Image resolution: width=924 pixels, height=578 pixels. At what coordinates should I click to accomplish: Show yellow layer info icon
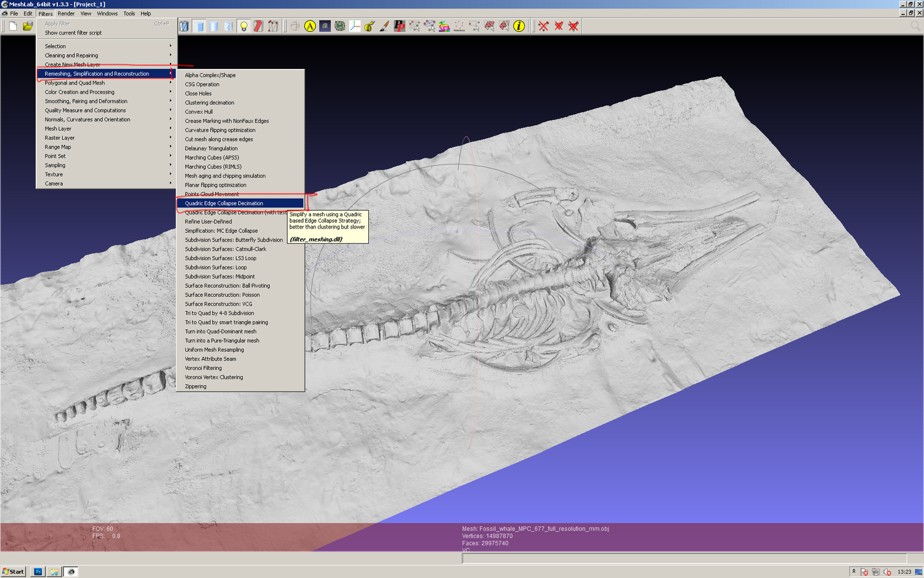click(x=519, y=26)
